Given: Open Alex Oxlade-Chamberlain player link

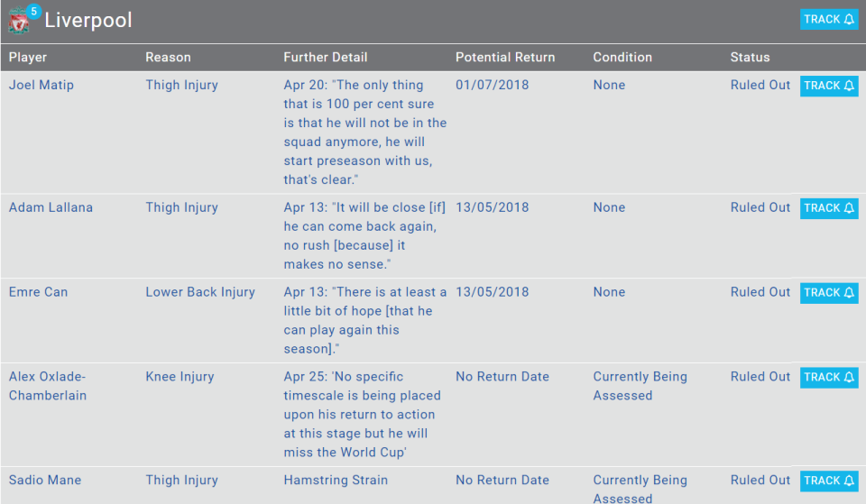Looking at the screenshot, I should point(48,386).
